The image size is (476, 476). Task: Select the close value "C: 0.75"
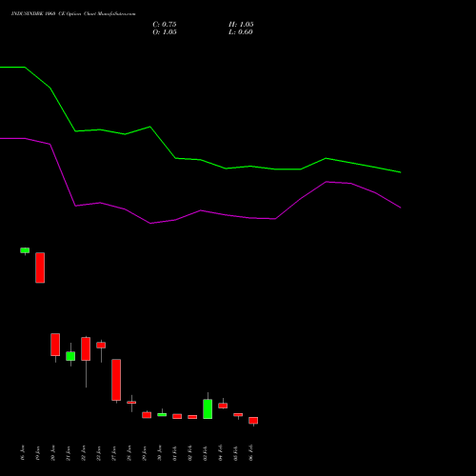tap(165, 25)
